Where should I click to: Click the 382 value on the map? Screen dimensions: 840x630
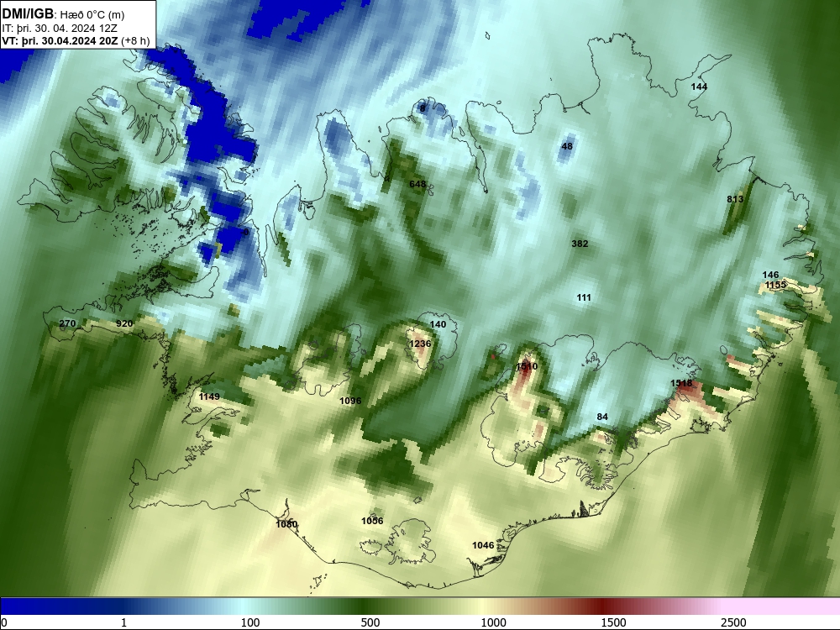pos(580,244)
